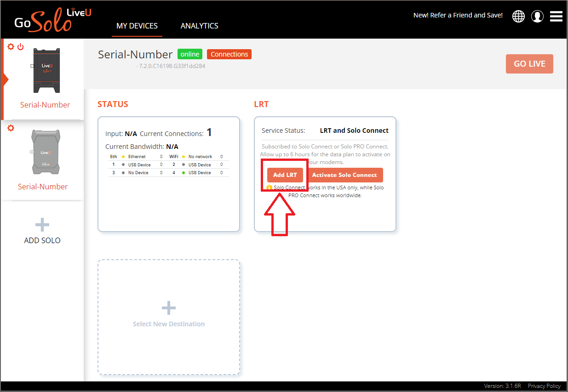Click the Add LRT button

285,175
